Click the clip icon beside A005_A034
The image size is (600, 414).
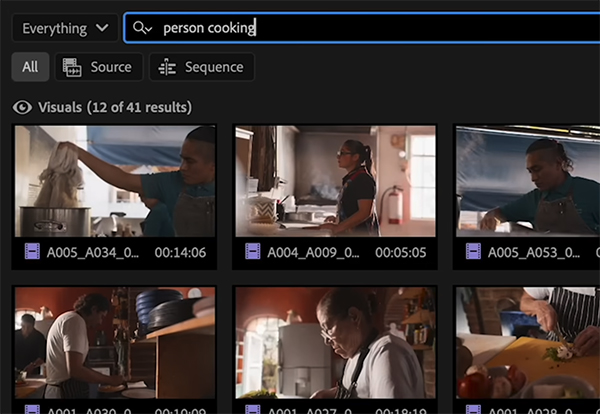tap(32, 252)
